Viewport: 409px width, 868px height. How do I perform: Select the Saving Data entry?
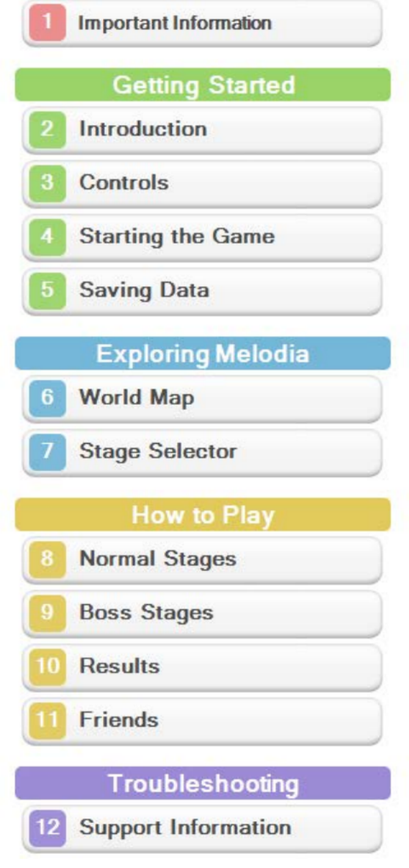pyautogui.click(x=144, y=290)
